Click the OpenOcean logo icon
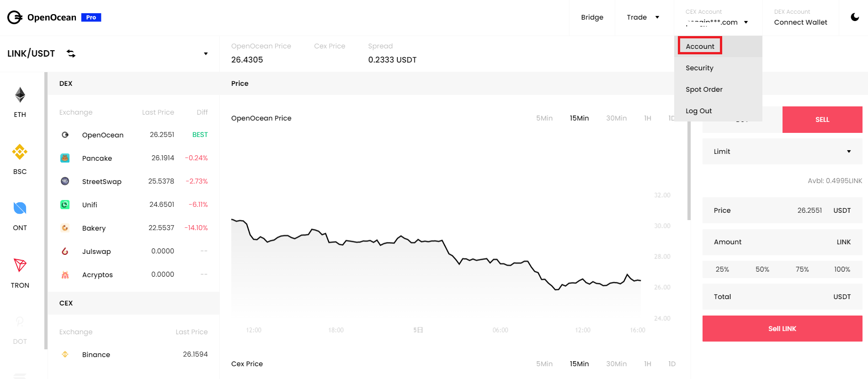The height and width of the screenshot is (379, 868). pyautogui.click(x=15, y=17)
